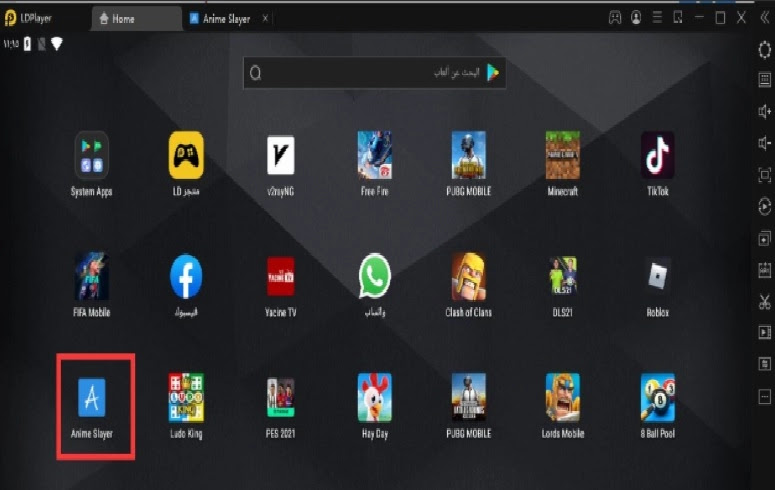Toggle fullscreen from the sidebar
The height and width of the screenshot is (490, 775).
pyautogui.click(x=765, y=175)
